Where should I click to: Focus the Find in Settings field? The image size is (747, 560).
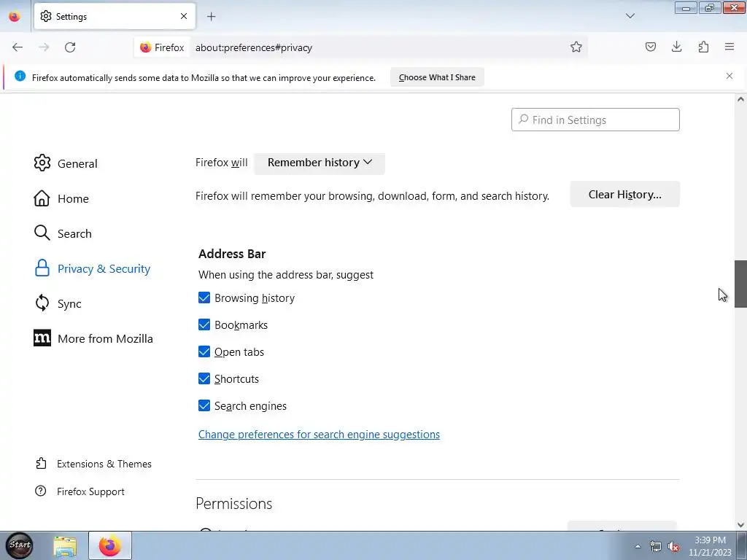[595, 120]
